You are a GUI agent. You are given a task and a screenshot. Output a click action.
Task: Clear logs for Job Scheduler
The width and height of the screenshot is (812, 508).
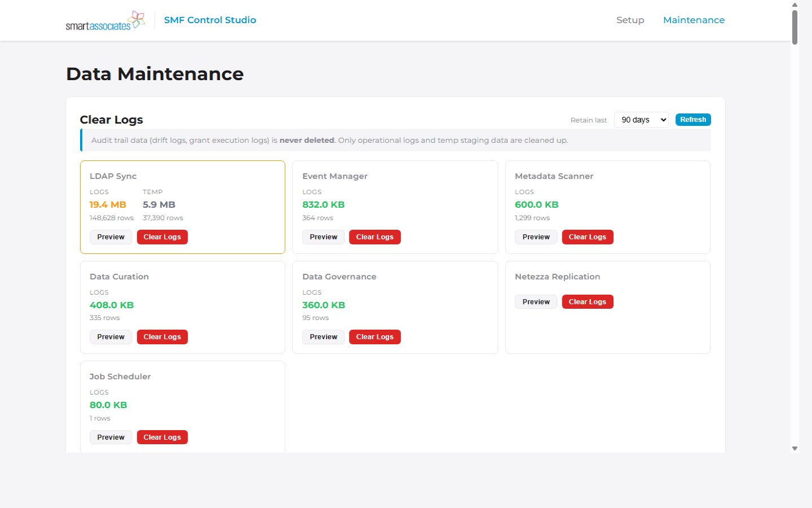click(x=162, y=437)
